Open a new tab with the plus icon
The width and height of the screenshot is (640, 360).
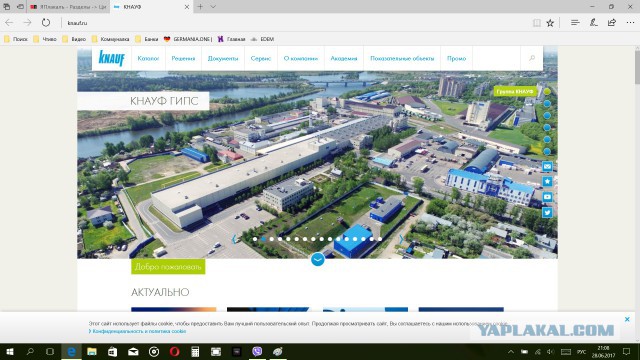200,7
